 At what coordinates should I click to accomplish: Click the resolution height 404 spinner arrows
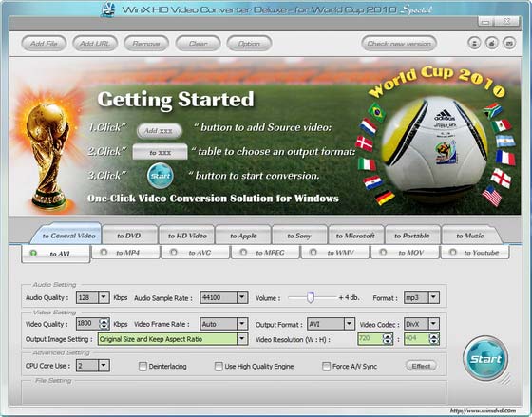[434, 339]
